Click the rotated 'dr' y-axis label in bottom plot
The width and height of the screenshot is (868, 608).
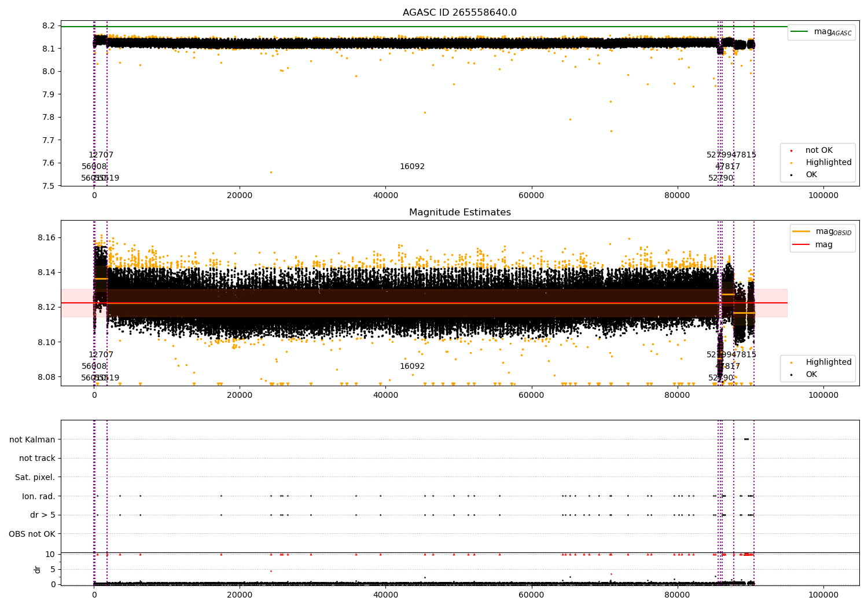[38, 569]
